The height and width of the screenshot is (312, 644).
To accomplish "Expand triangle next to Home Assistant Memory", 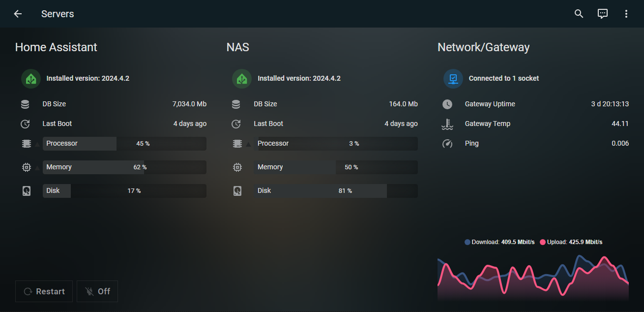I will point(37,168).
